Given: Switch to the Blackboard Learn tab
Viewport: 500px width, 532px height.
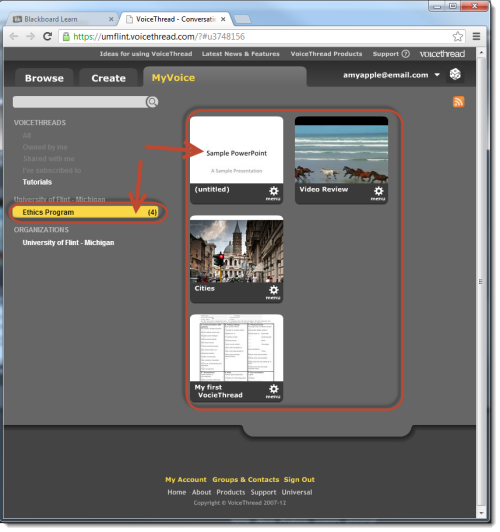Looking at the screenshot, I should click(x=61, y=19).
